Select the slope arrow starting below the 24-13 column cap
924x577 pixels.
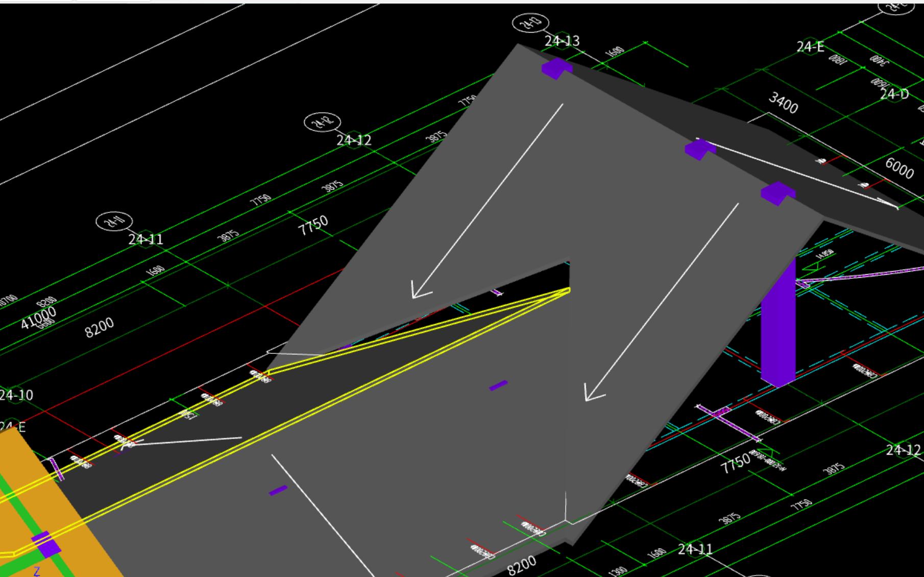pyautogui.click(x=488, y=201)
